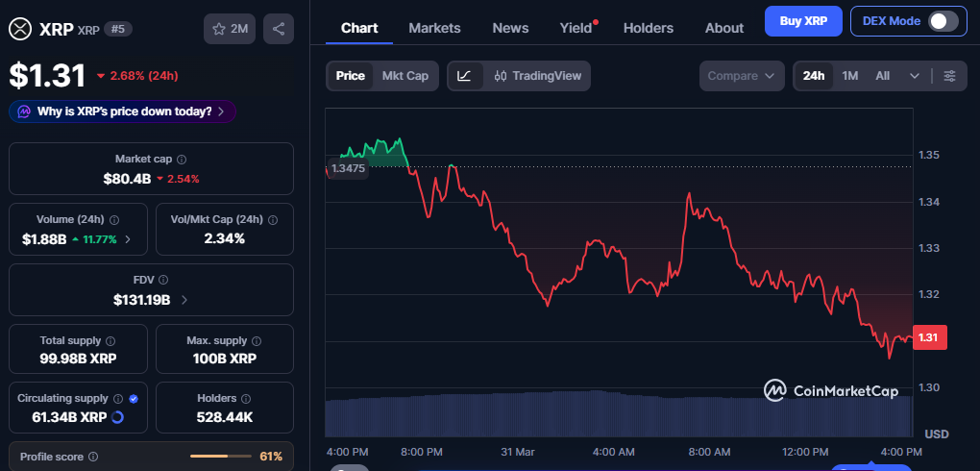Screen dimensions: 980x471
Task: Toggle the DEX Mode switch
Action: tap(943, 21)
